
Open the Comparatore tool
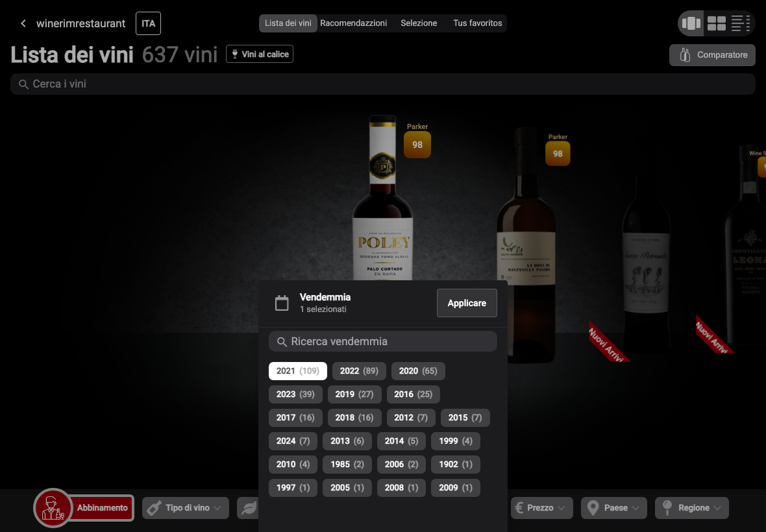pyautogui.click(x=712, y=55)
